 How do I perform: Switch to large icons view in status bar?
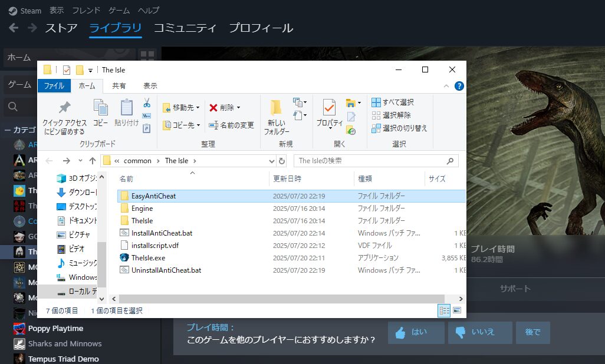click(x=457, y=310)
